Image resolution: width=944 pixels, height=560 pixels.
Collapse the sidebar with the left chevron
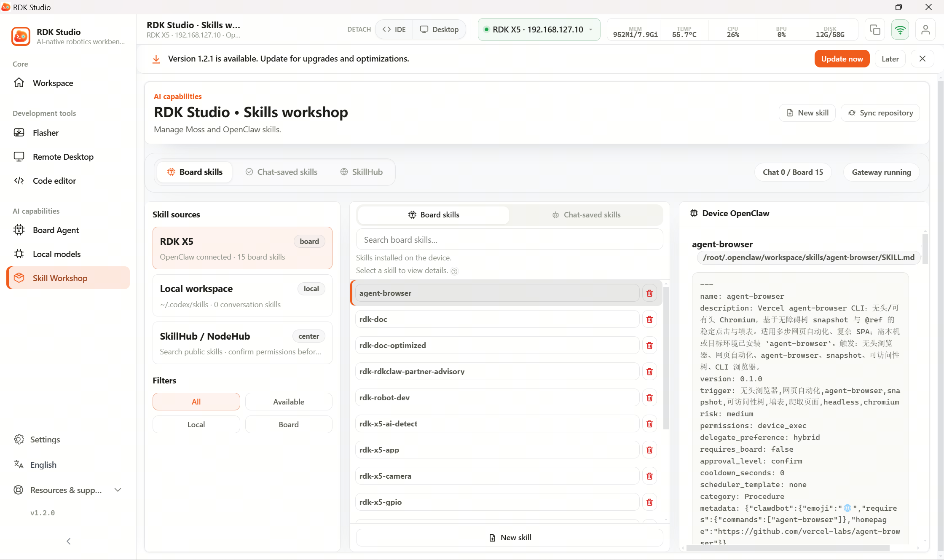point(68,541)
